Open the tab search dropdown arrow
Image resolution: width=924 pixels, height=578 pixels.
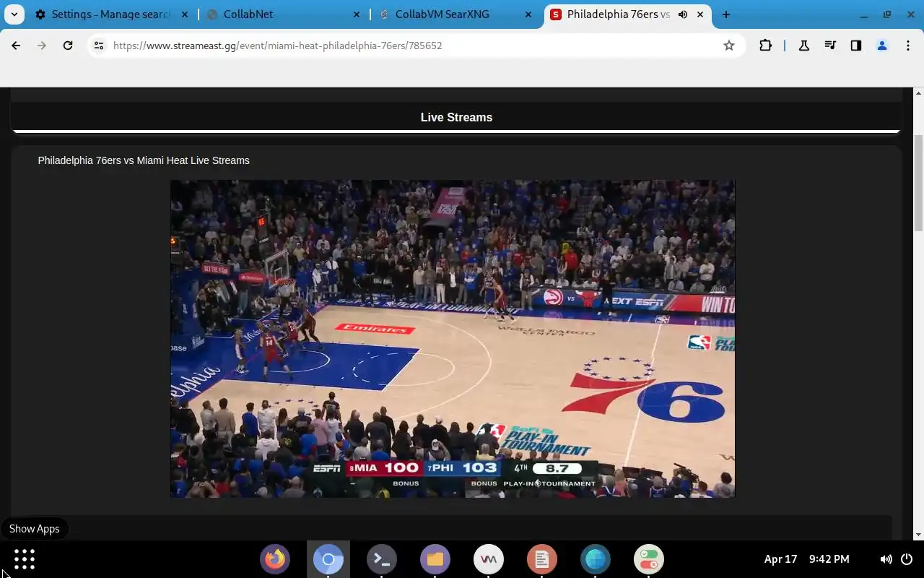click(14, 14)
